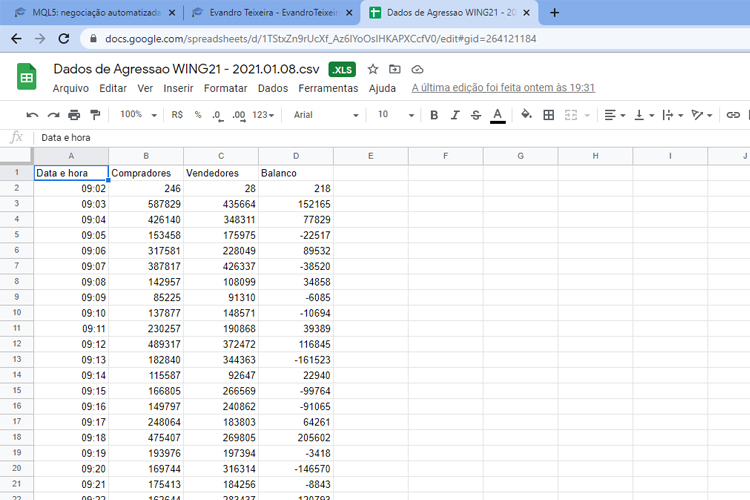This screenshot has width=750, height=500.
Task: Open text color picker
Action: (497, 115)
